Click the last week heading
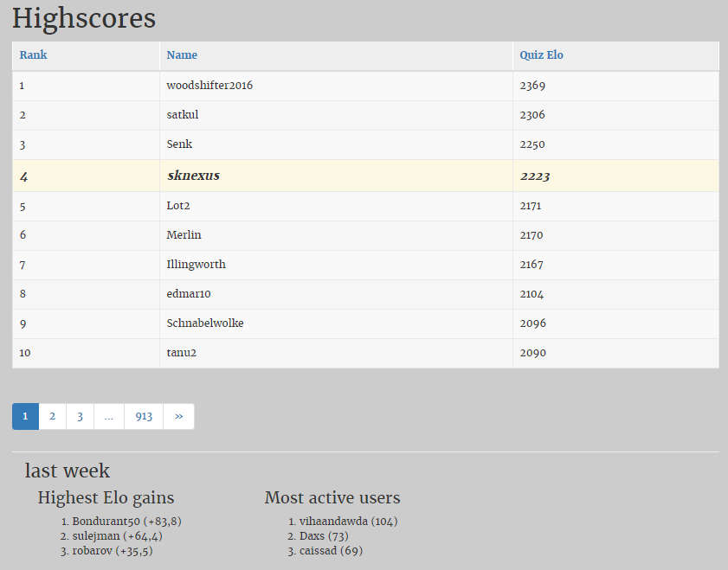 (68, 471)
